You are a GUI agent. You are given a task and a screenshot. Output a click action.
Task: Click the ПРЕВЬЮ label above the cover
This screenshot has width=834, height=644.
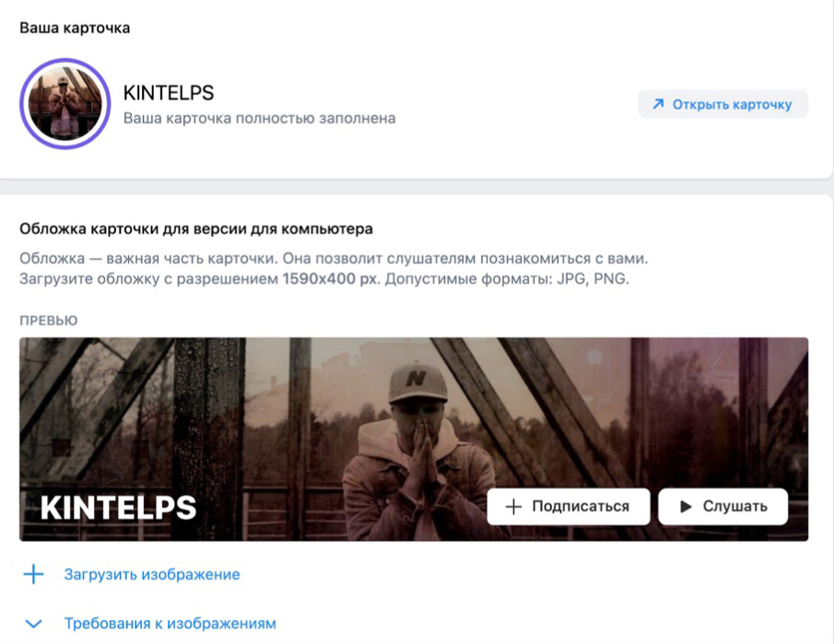[x=49, y=321]
